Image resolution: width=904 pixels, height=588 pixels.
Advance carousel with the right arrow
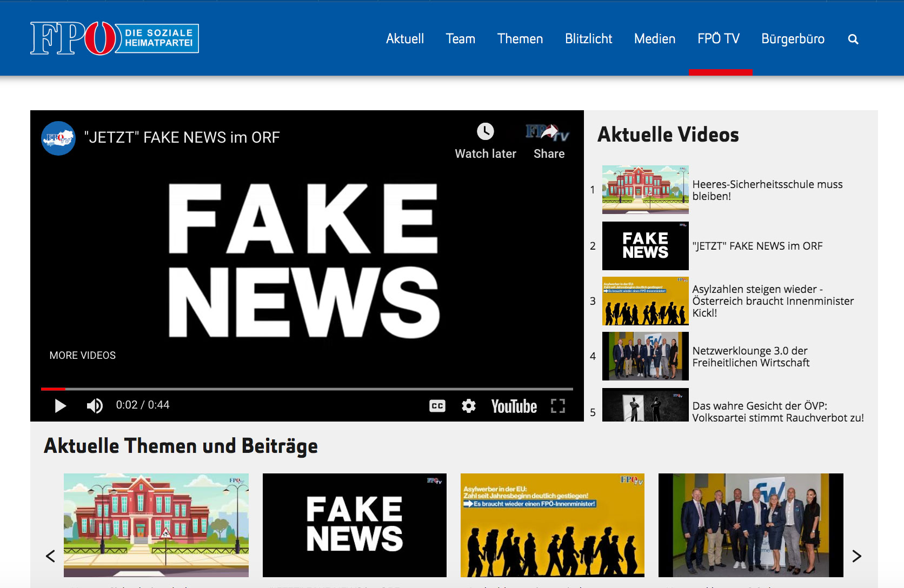(856, 556)
